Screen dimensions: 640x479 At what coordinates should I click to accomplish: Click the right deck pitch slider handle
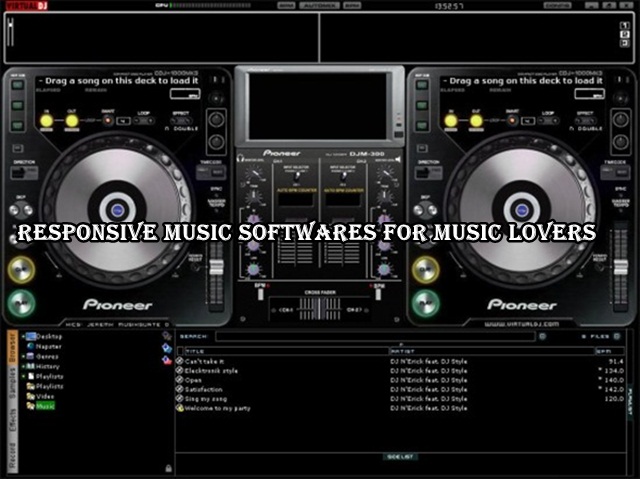coord(621,267)
